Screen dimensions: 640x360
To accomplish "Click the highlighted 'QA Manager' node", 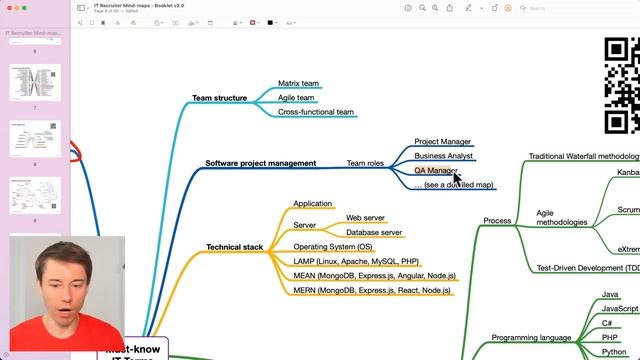I will coord(436,170).
